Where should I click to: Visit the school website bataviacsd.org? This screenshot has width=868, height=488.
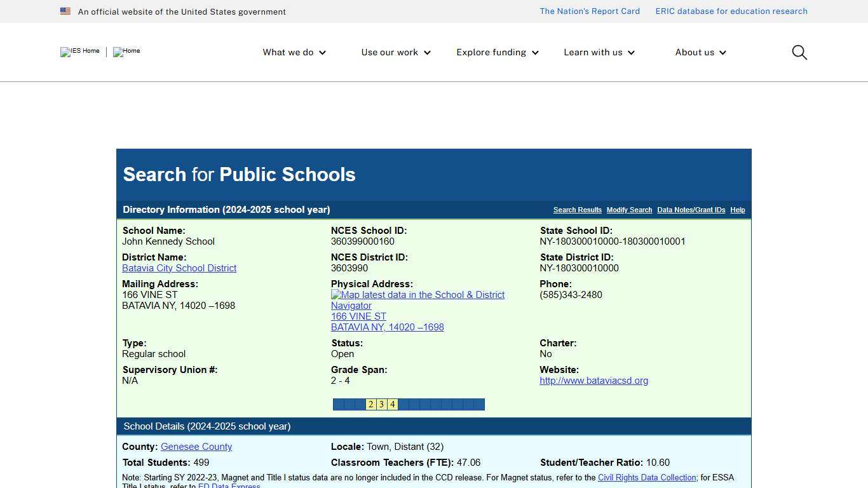(593, 381)
